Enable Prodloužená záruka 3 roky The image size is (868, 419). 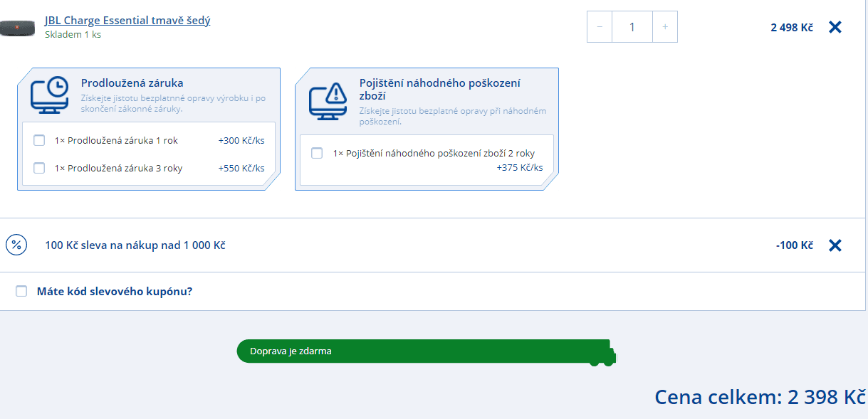click(39, 169)
